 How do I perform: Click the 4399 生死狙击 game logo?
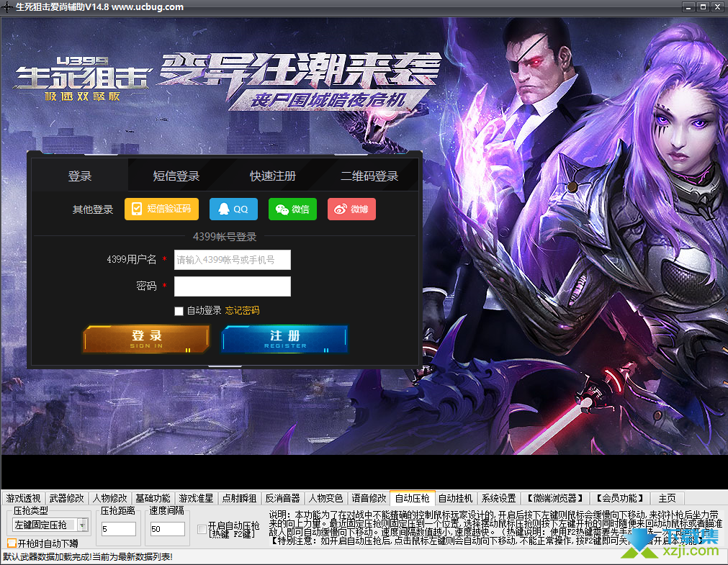click(x=81, y=78)
